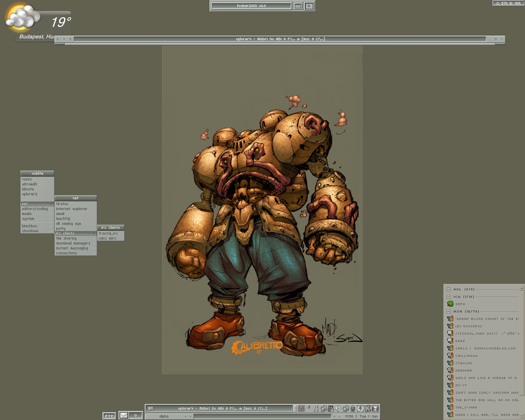Open shutdown submenu in xoblite menu
This screenshot has height=420, width=525.
tap(37, 231)
